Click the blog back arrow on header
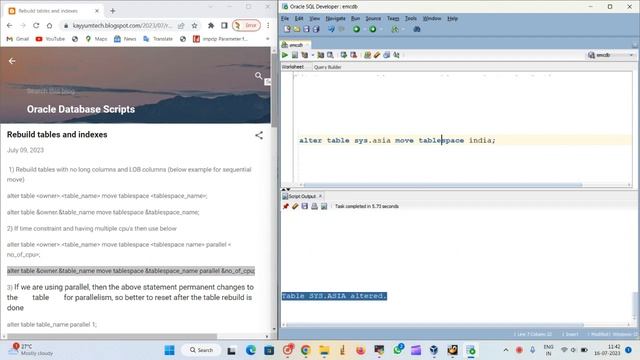The image size is (640, 360). coord(12,61)
